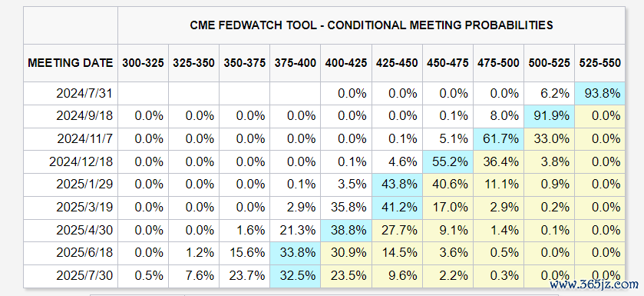Click the 32.5% cell in 2025/7/30 row

(296, 276)
